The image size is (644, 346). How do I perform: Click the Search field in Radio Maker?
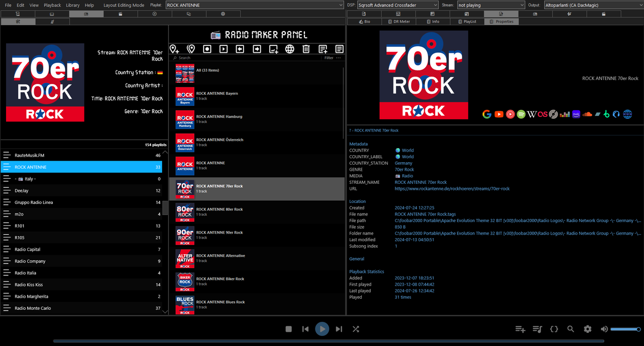pos(247,58)
